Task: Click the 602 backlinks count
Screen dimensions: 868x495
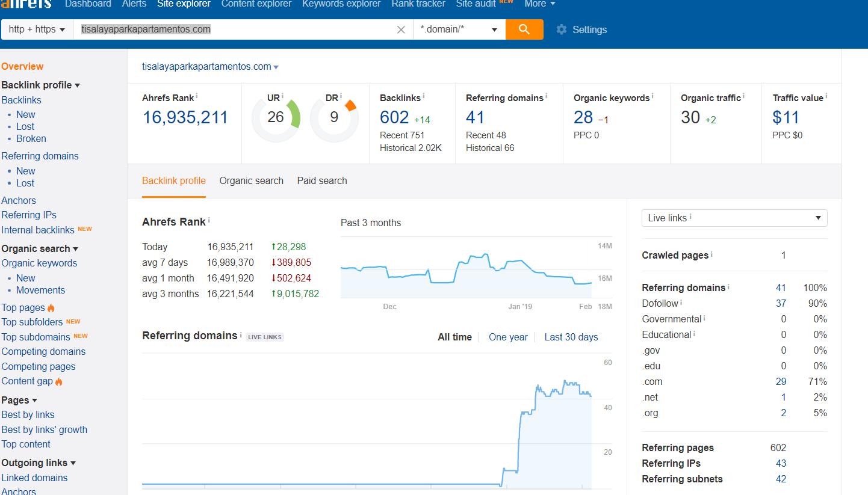Action: pyautogui.click(x=394, y=117)
